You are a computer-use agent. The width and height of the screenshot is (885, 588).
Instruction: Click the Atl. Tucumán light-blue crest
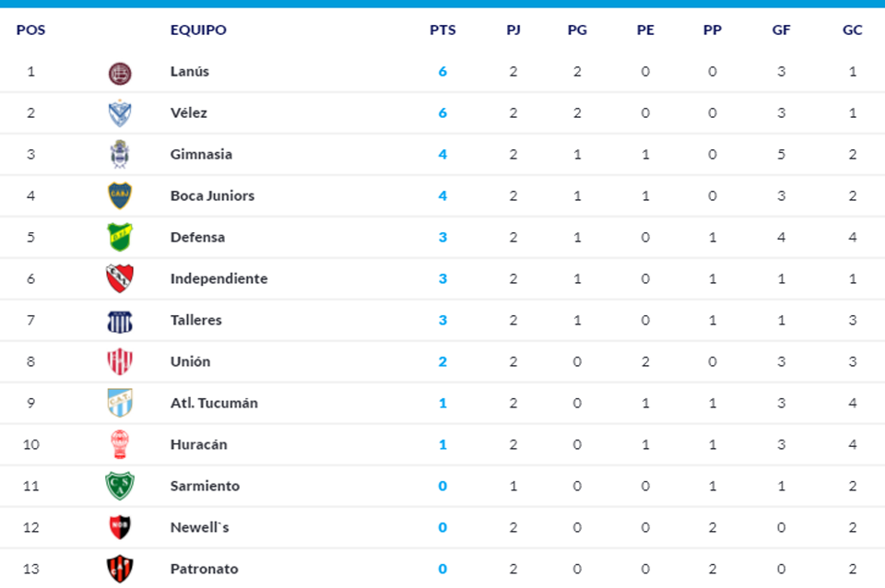click(120, 404)
